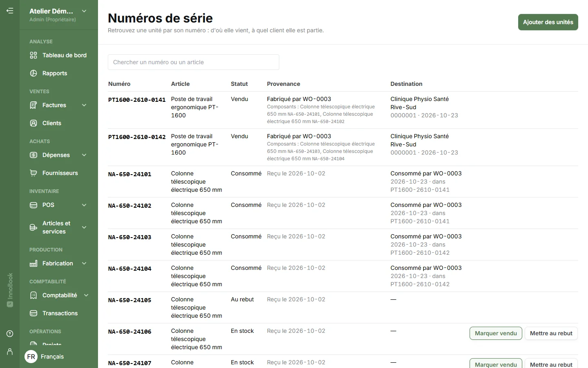Click serial number NA-650-24105
The image size is (588, 368).
[x=130, y=300]
